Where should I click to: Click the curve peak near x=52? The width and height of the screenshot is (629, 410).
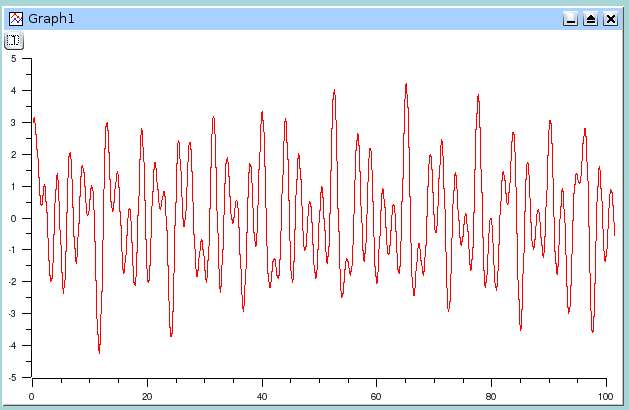(334, 91)
